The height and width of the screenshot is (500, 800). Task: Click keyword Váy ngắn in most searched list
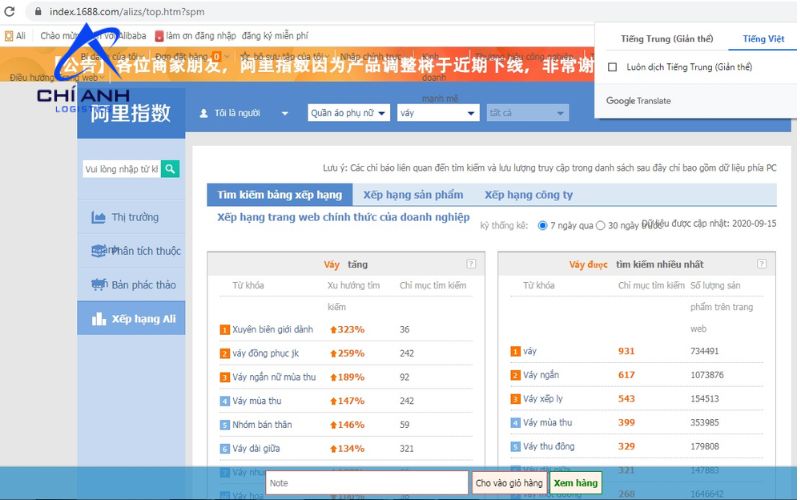click(541, 375)
